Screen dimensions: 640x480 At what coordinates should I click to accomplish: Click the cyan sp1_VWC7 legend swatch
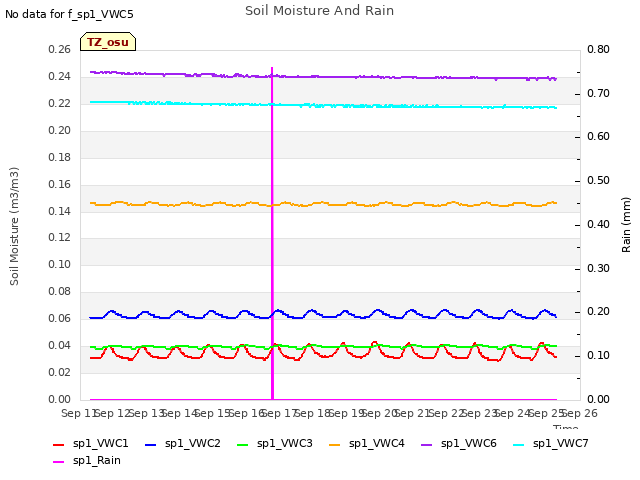(518, 444)
